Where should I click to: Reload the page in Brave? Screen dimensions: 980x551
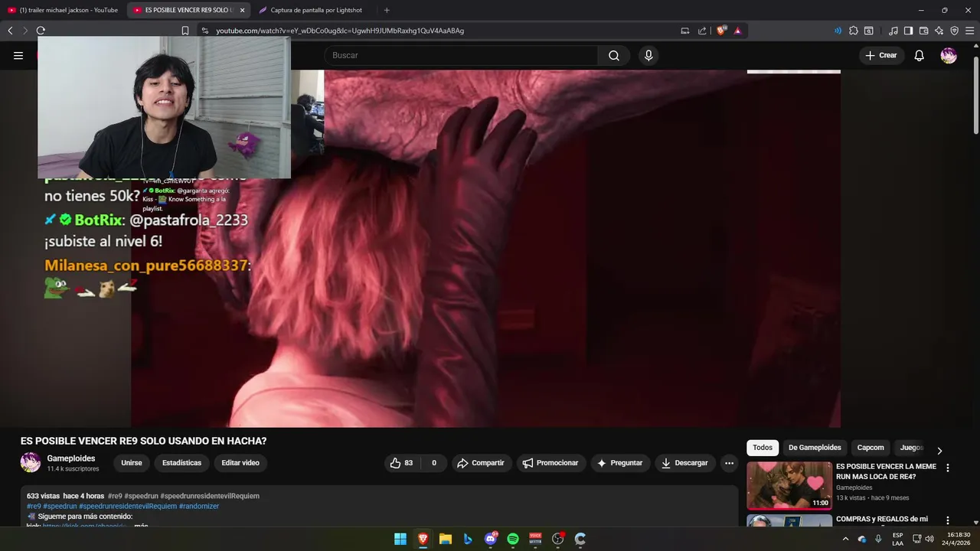41,31
